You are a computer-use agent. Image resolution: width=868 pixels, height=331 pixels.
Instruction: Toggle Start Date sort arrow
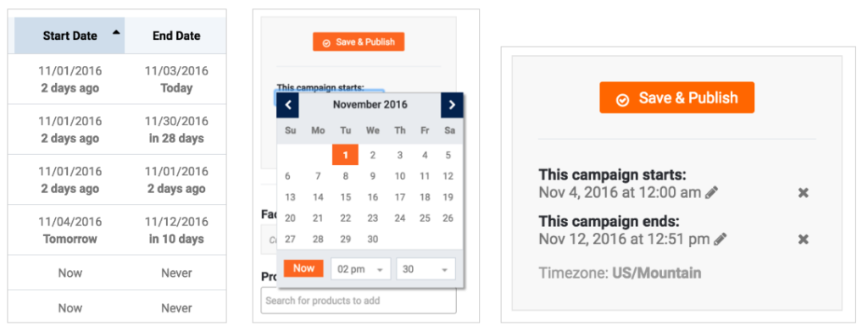click(x=115, y=33)
